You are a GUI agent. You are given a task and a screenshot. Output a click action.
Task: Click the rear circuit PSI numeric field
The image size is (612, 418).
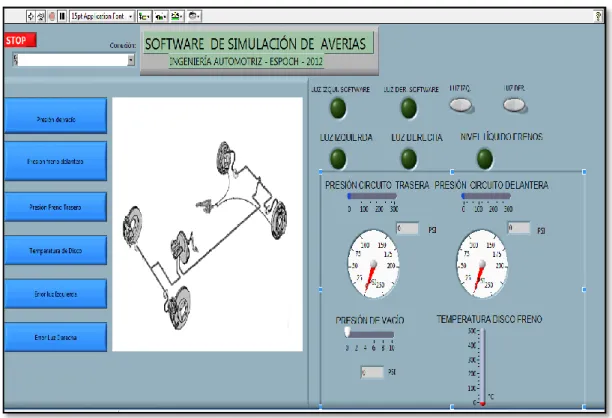(407, 228)
